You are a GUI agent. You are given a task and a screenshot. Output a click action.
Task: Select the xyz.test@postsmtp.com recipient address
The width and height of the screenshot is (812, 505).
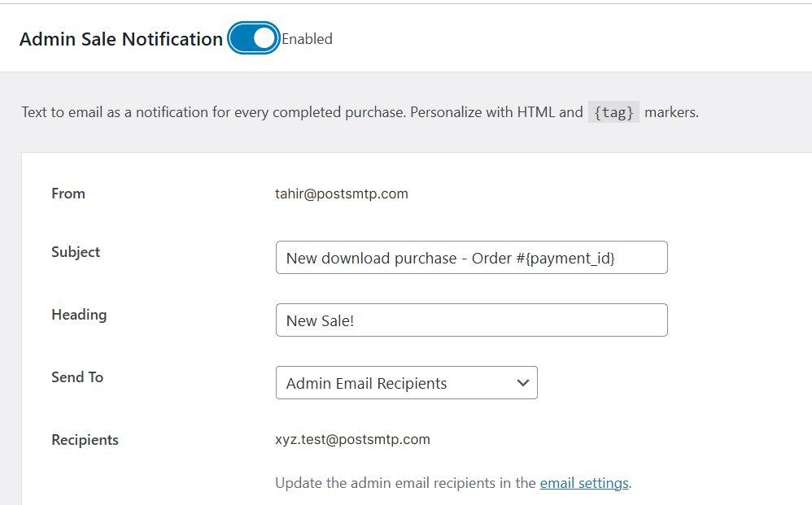click(352, 439)
